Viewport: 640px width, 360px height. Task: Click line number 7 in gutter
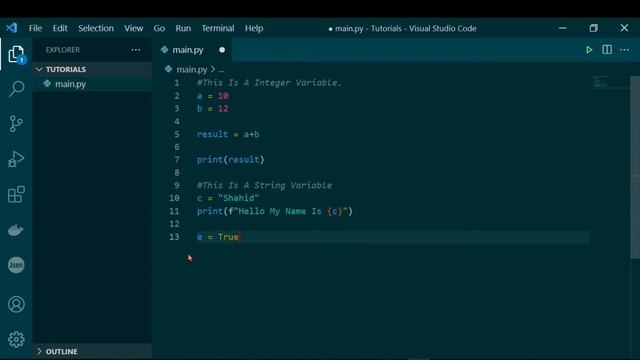click(177, 160)
